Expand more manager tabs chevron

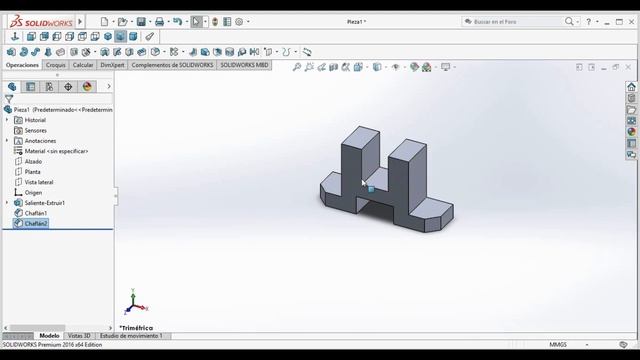pyautogui.click(x=109, y=86)
